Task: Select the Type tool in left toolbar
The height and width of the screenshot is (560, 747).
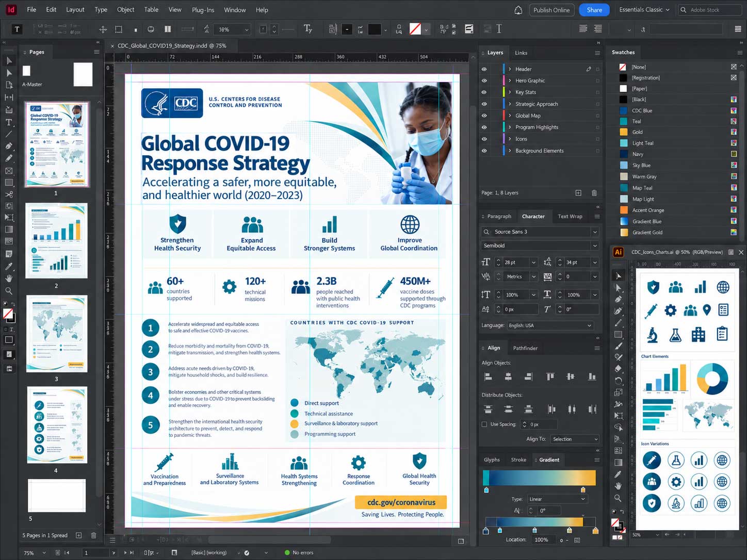Action: [9, 122]
